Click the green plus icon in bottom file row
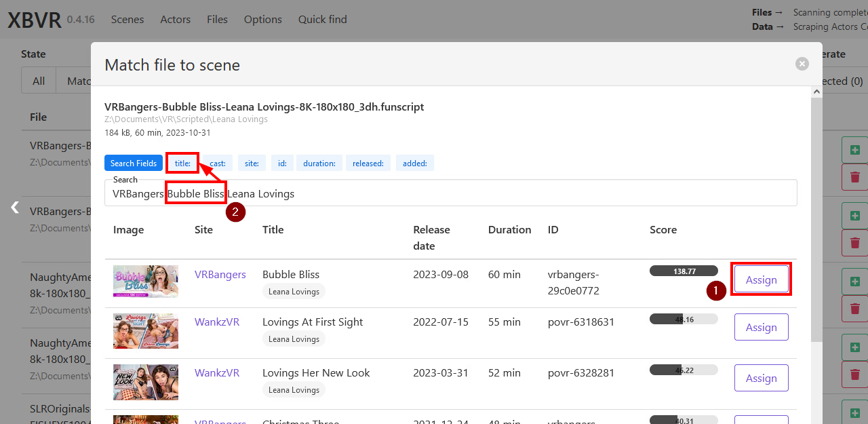 coord(854,412)
